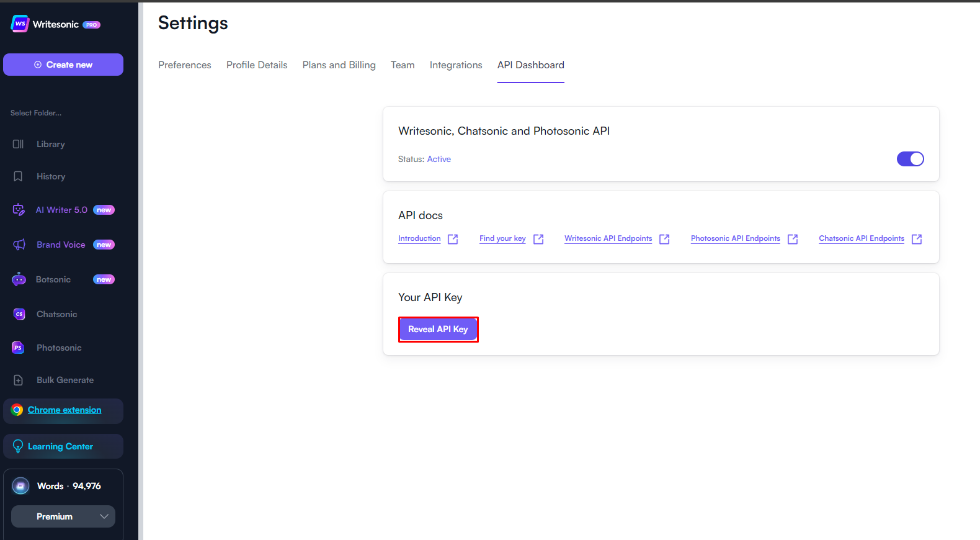Viewport: 980px width, 540px height.
Task: Expand the Premium plan dropdown
Action: tap(63, 516)
